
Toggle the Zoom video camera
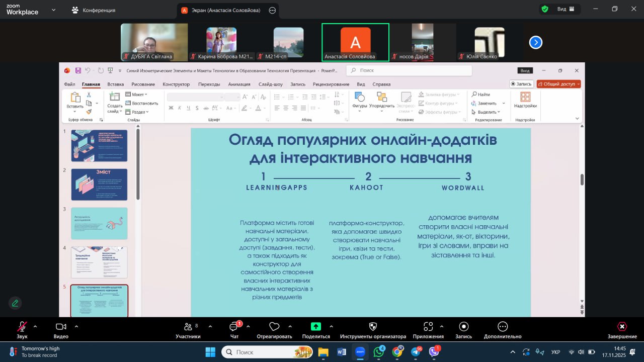click(61, 327)
